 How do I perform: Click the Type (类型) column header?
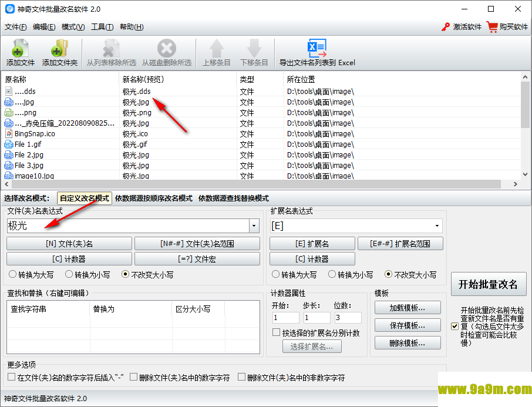pos(260,79)
